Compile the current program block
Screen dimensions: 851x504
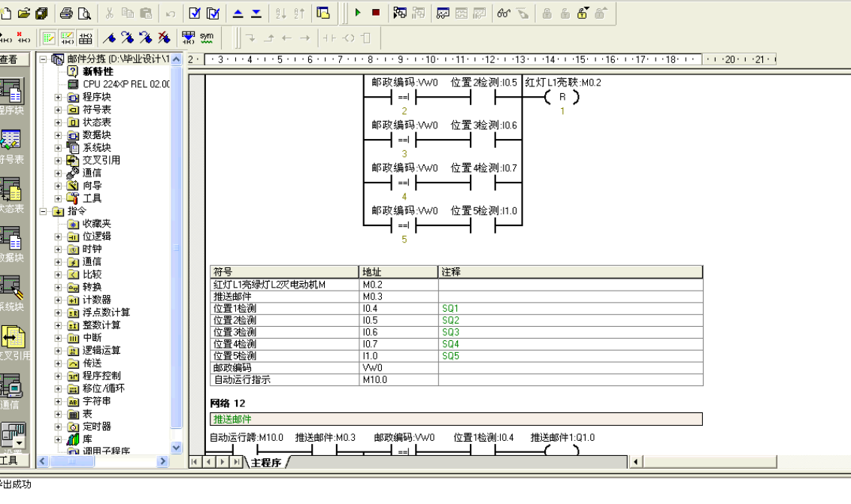point(195,13)
